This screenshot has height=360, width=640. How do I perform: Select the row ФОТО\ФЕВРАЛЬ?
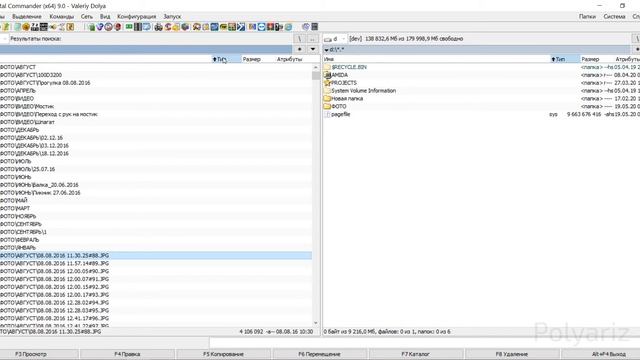point(156,240)
